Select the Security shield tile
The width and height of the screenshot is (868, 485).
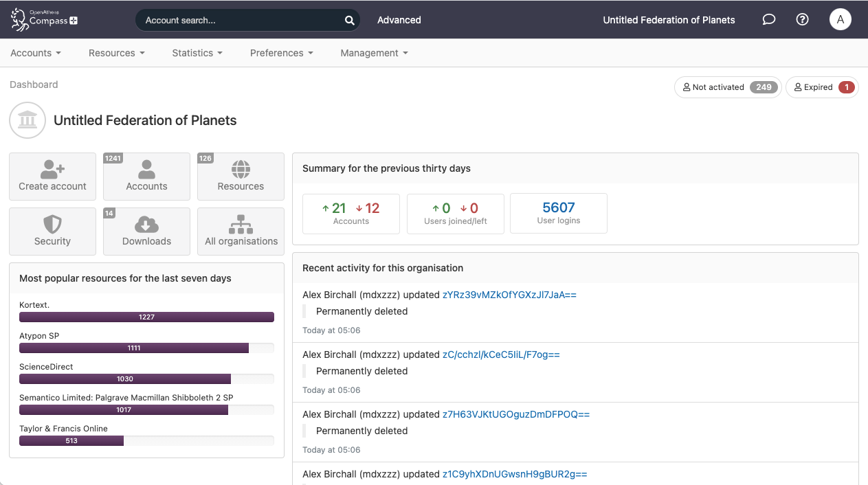click(x=52, y=232)
